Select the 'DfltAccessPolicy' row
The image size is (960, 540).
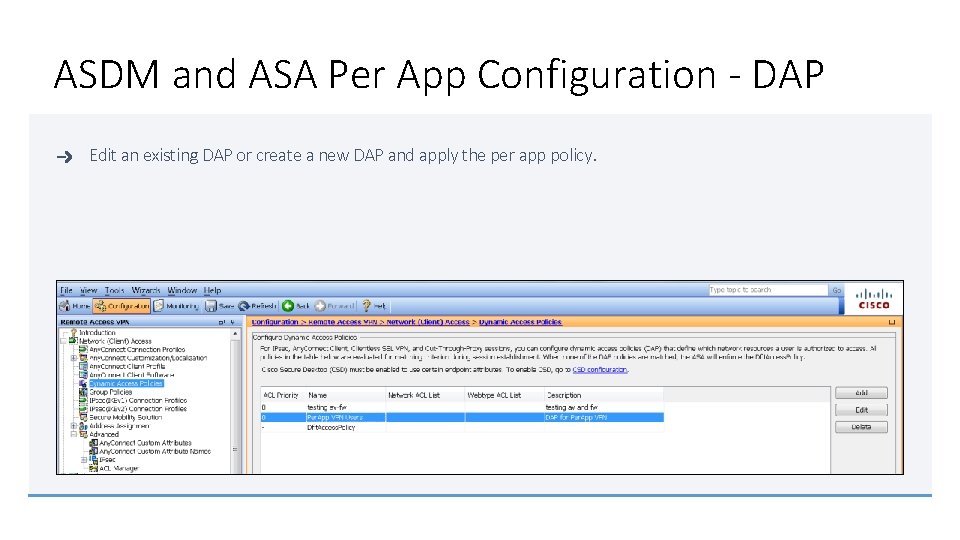[462, 427]
